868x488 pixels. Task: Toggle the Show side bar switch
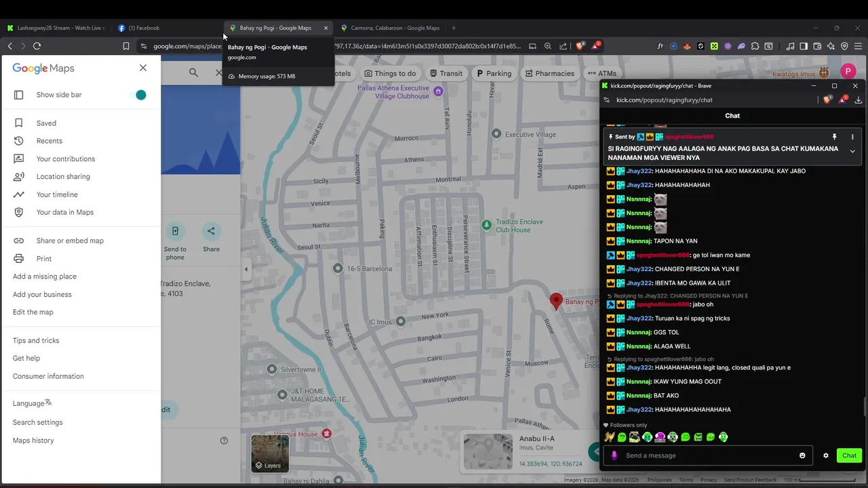pos(139,95)
